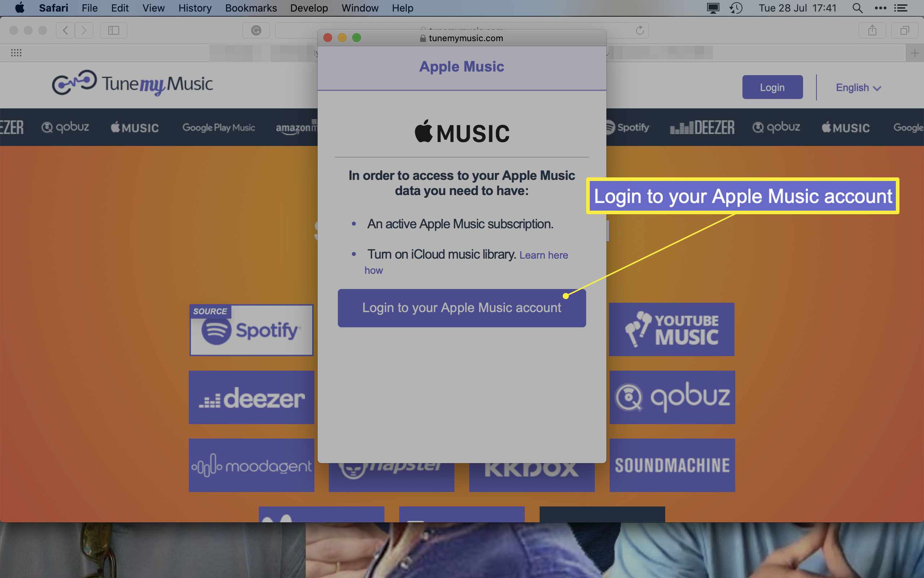Select the YouTube Music service tile
Screen dimensions: 924x578
[x=672, y=329]
